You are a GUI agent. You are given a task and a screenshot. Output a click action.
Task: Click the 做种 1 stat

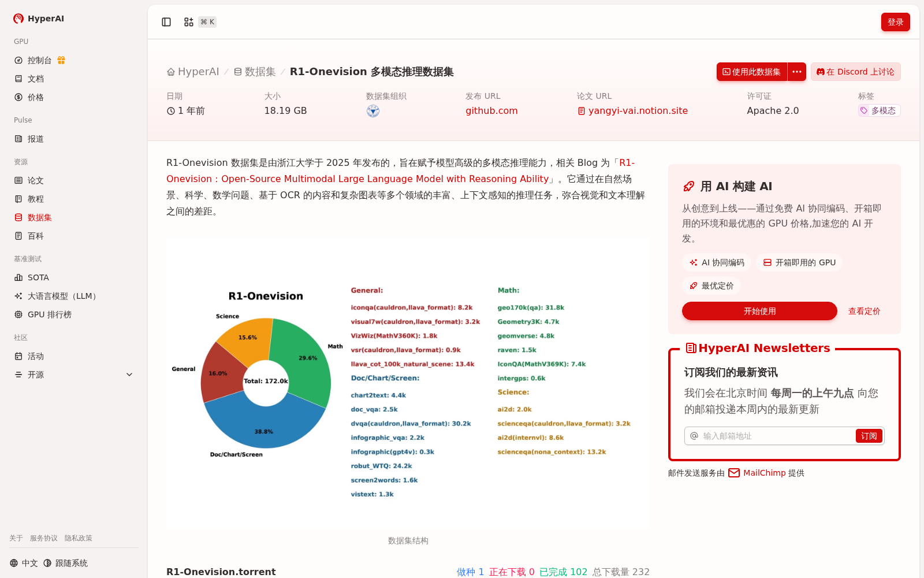tap(470, 572)
